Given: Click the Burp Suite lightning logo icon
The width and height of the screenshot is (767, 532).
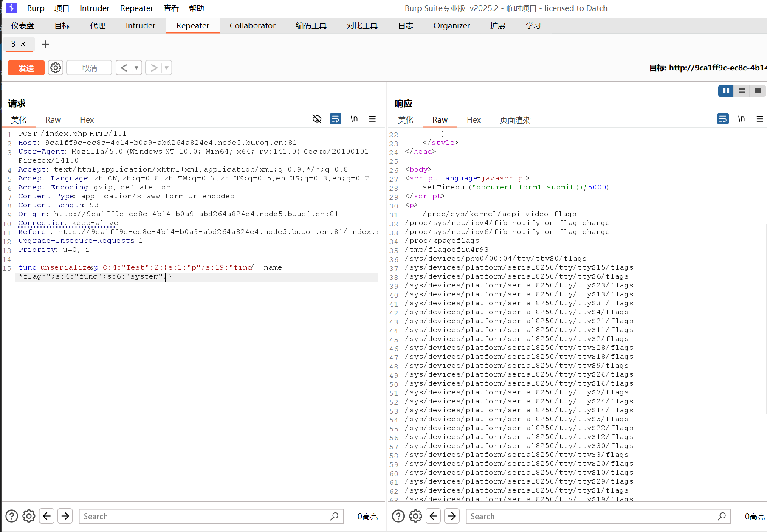Looking at the screenshot, I should tap(11, 8).
